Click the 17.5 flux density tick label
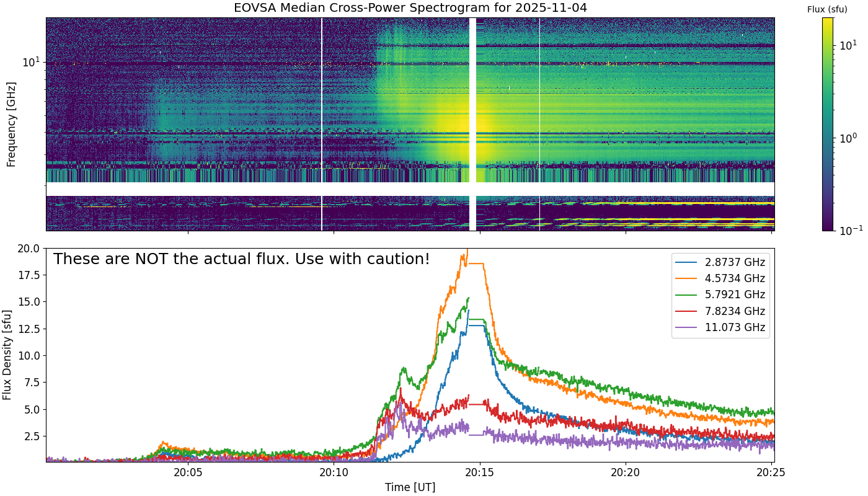This screenshot has width=868, height=496. (29, 275)
